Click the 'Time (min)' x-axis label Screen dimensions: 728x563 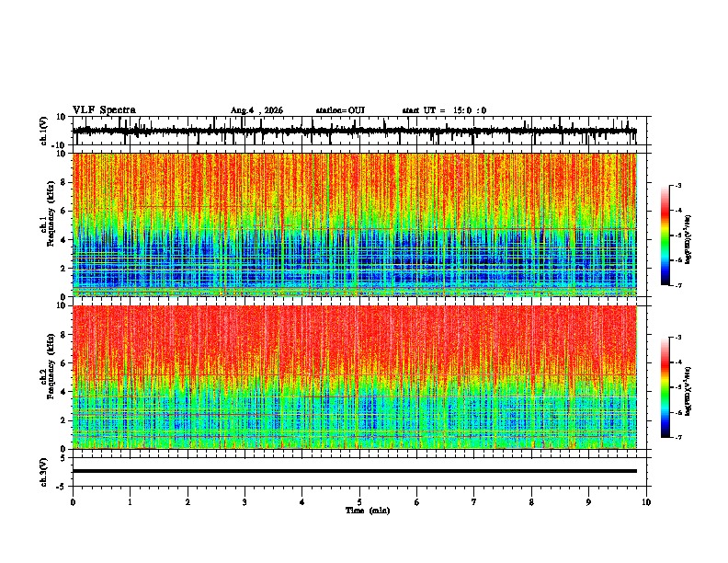pyautogui.click(x=368, y=511)
